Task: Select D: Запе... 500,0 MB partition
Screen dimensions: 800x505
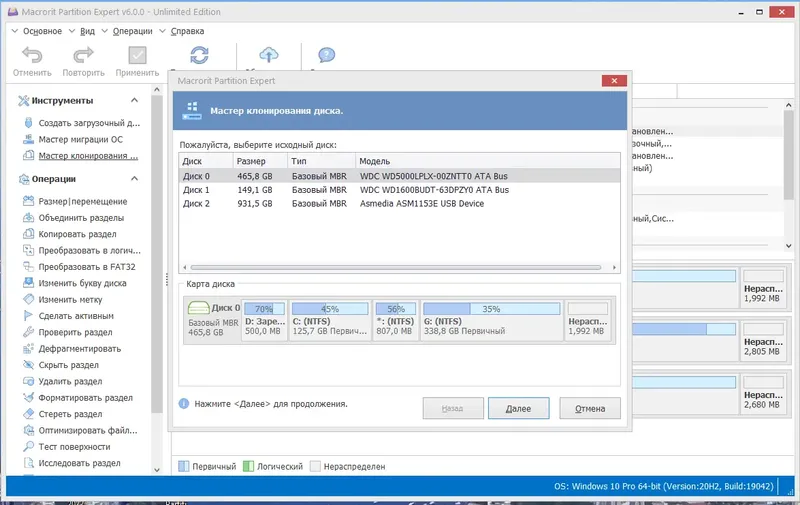Action: click(264, 320)
